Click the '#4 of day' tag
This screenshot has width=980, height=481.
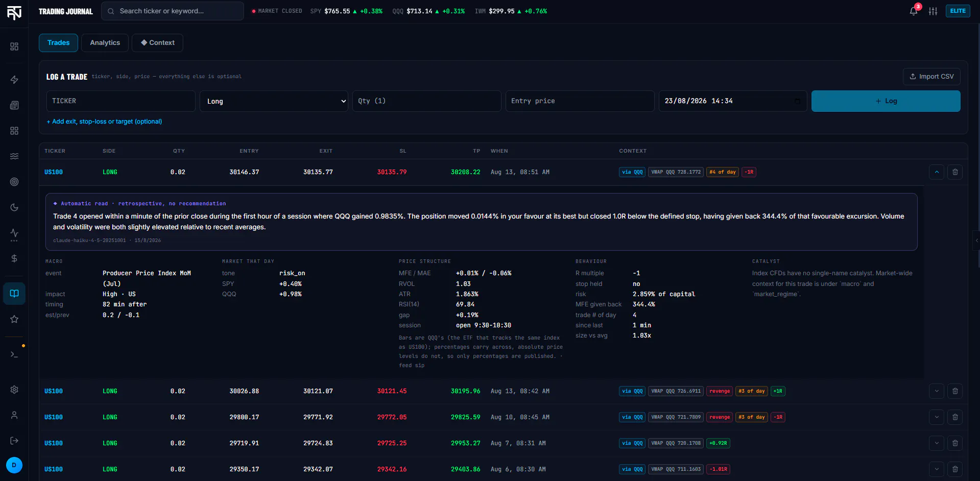(723, 172)
